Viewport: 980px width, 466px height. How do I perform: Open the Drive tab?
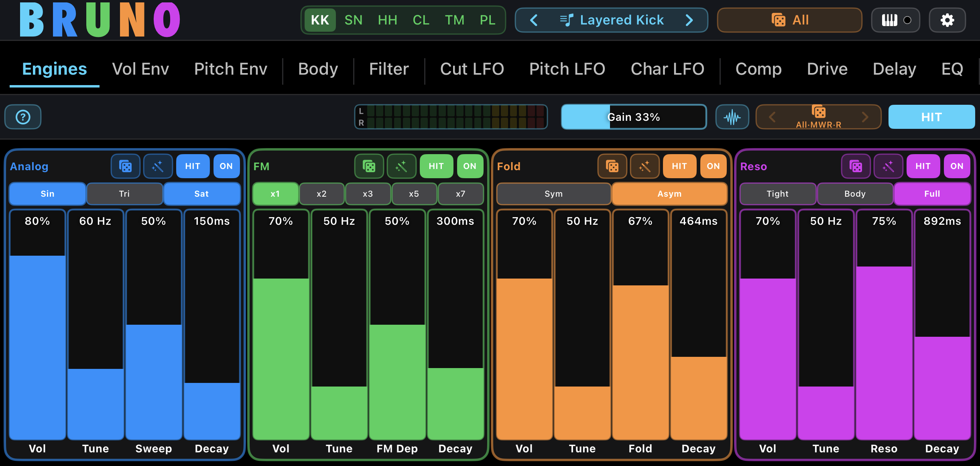828,69
